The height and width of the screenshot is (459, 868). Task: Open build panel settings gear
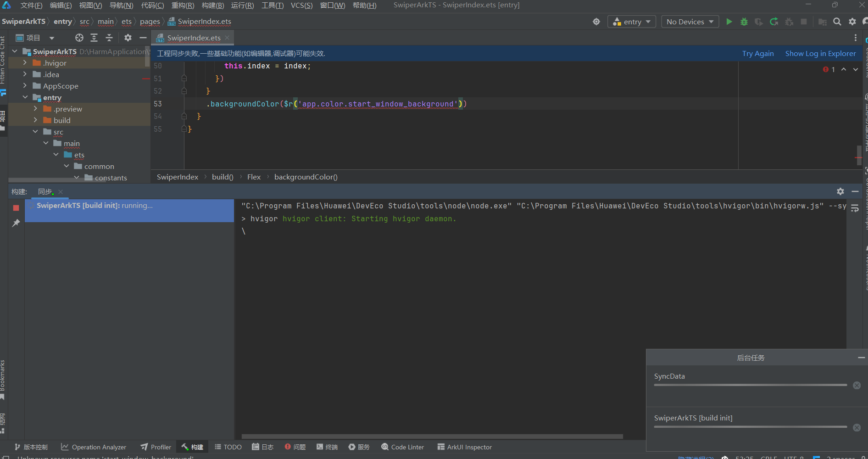pyautogui.click(x=840, y=191)
